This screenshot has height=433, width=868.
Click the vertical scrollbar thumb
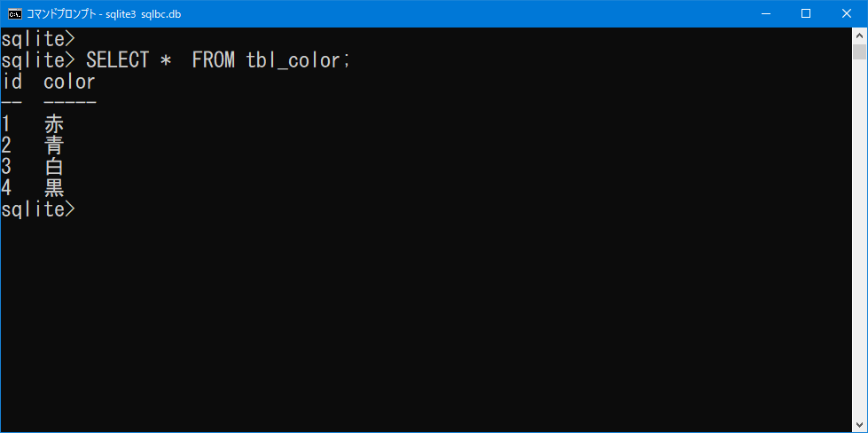[859, 51]
